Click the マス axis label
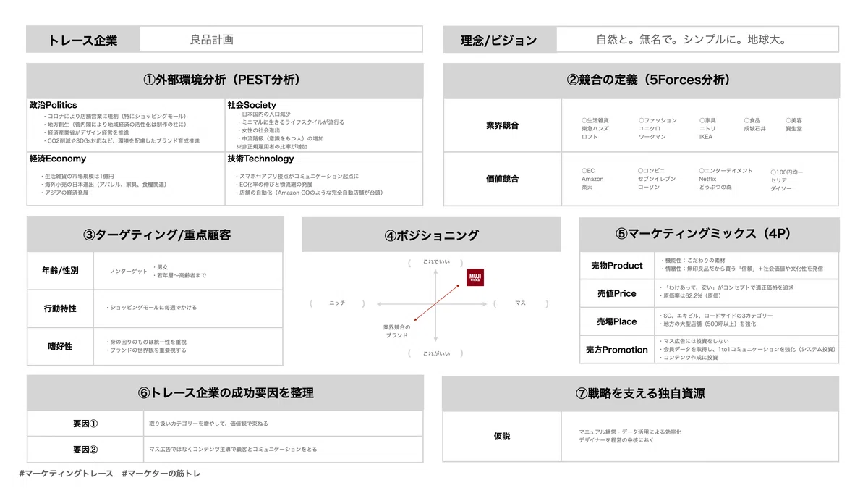The image size is (868, 488). pos(520,303)
